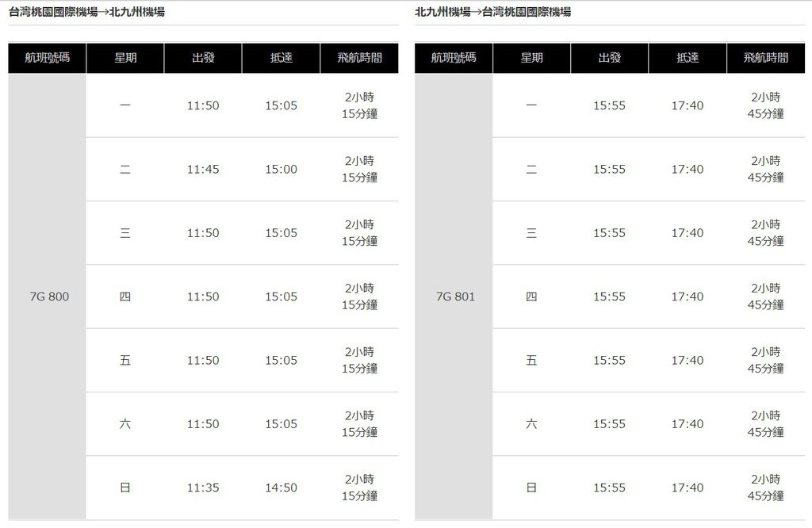This screenshot has height=528, width=812.
Task: Click the 15:00 arrival time cell
Action: tap(282, 170)
